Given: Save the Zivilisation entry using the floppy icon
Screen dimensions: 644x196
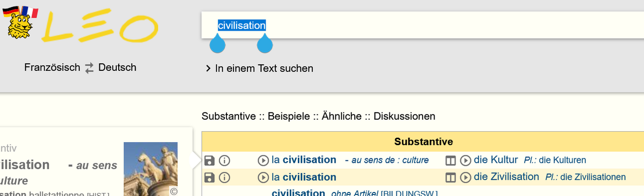Looking at the screenshot, I should click(210, 177).
